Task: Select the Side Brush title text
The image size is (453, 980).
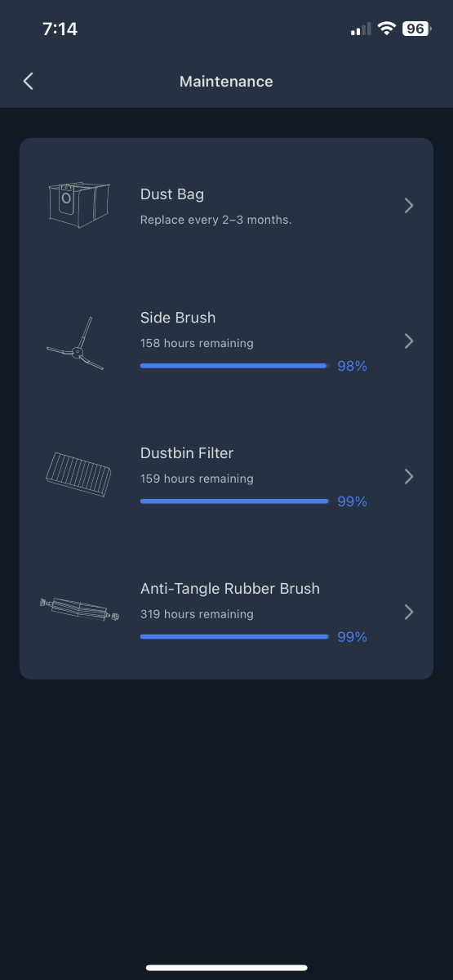Action: tap(178, 318)
